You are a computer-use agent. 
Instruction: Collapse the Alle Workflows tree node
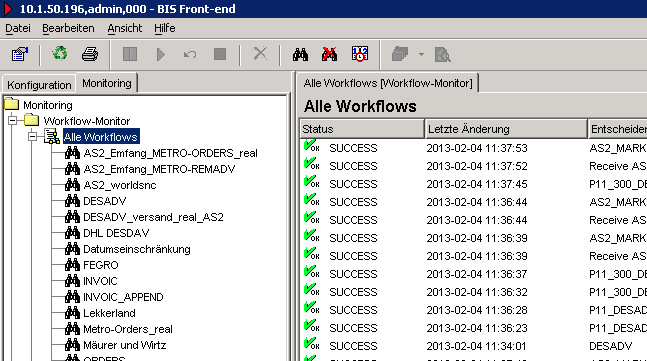[32, 137]
